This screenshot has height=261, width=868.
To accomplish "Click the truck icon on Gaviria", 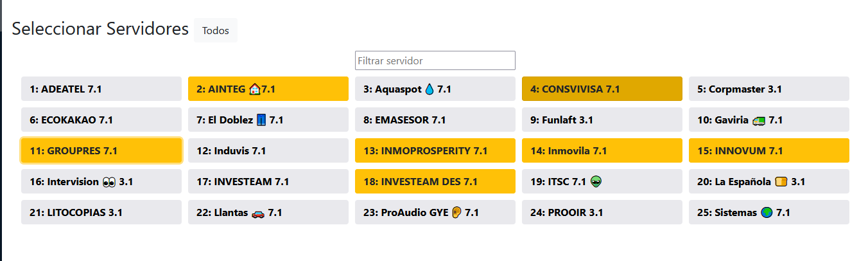I will pos(759,120).
